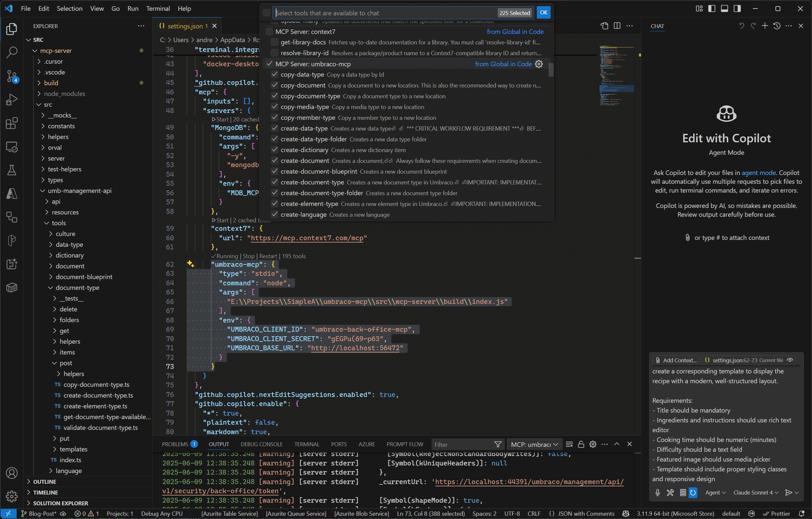This screenshot has height=519, width=812.
Task: Click tool picker list scrollbar
Action: coord(551,70)
